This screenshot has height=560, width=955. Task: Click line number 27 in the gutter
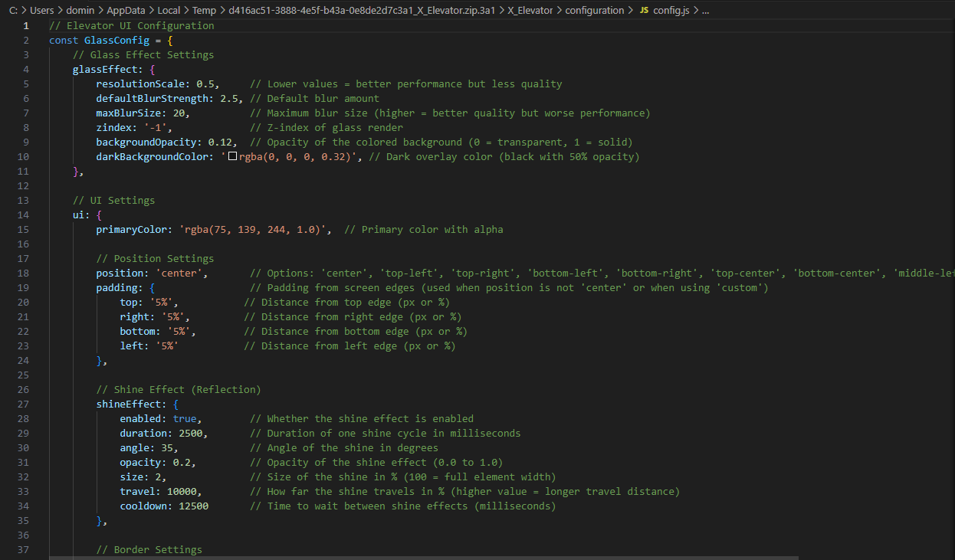23,404
